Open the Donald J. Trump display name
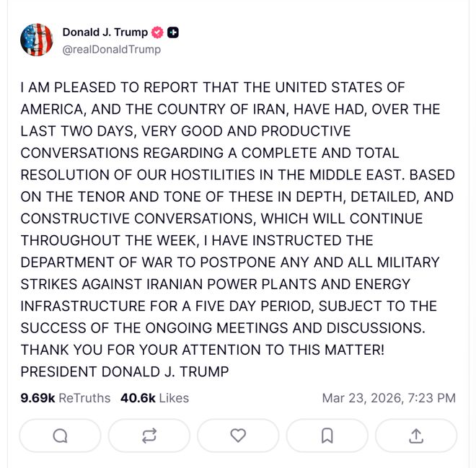The image size is (476, 468). tap(105, 32)
